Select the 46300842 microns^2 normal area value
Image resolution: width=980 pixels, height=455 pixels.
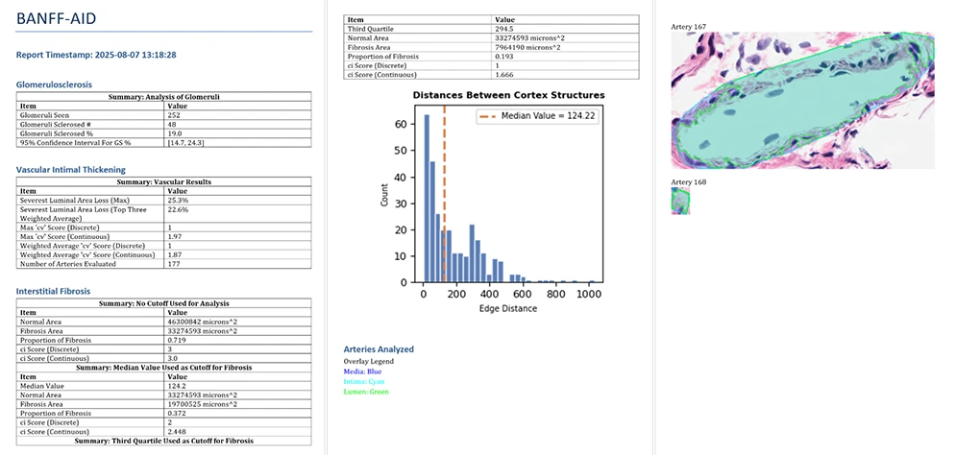tap(201, 323)
